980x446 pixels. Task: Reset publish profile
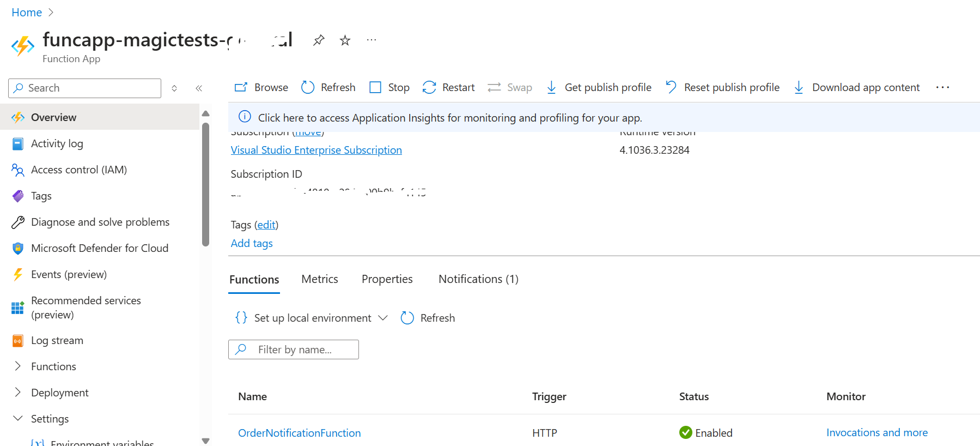pyautogui.click(x=722, y=87)
